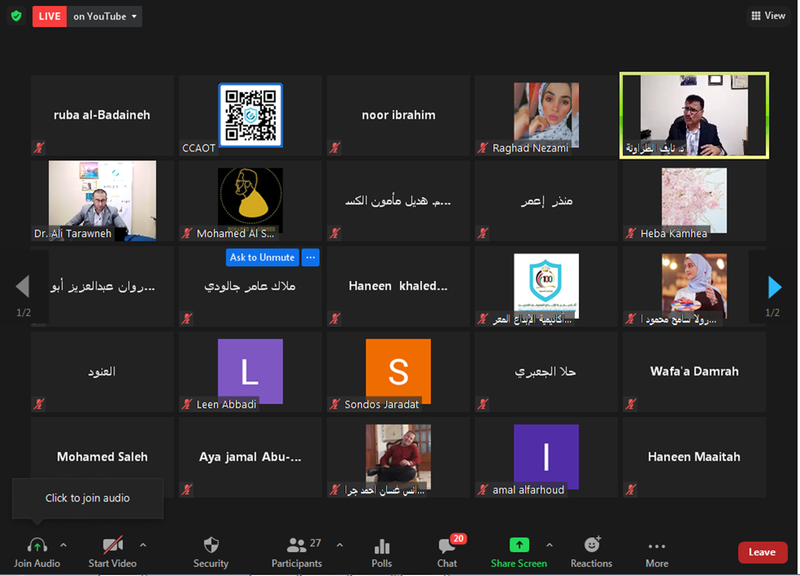This screenshot has width=800, height=576.
Task: Click the muted mic on Raghad Nezami's tile
Action: click(x=483, y=148)
